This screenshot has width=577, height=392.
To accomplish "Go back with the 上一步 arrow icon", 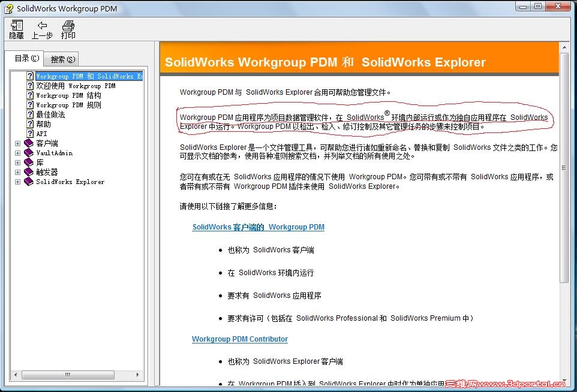I will click(x=43, y=25).
